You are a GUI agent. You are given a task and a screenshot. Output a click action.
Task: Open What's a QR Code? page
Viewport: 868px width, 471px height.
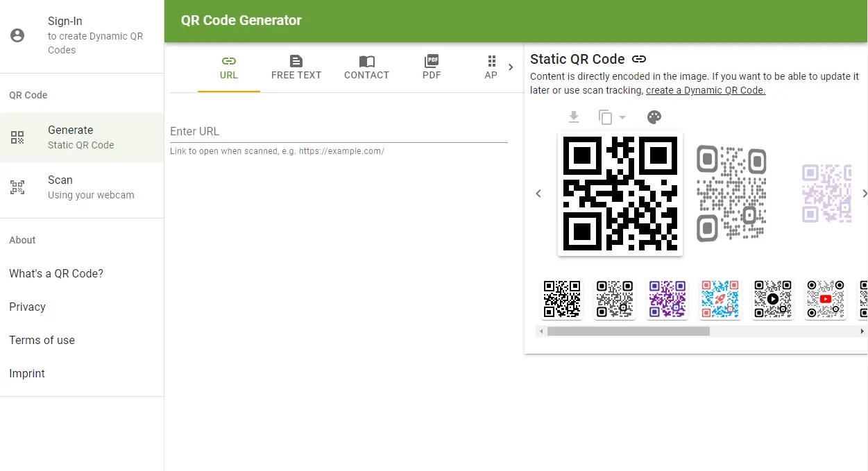56,273
